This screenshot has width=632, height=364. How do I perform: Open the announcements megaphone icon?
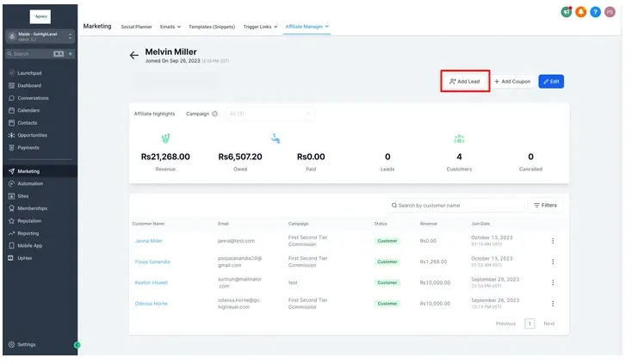pyautogui.click(x=567, y=12)
